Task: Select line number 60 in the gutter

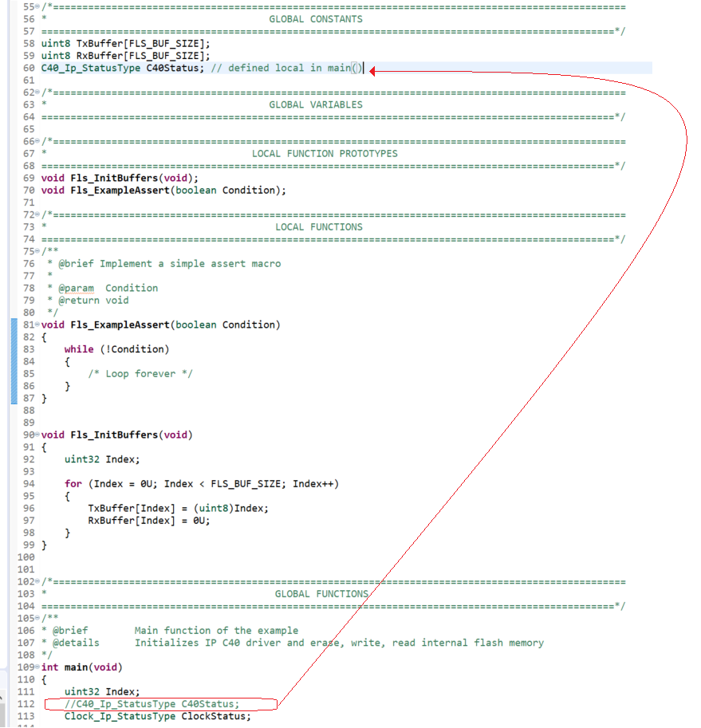Action: pos(28,68)
